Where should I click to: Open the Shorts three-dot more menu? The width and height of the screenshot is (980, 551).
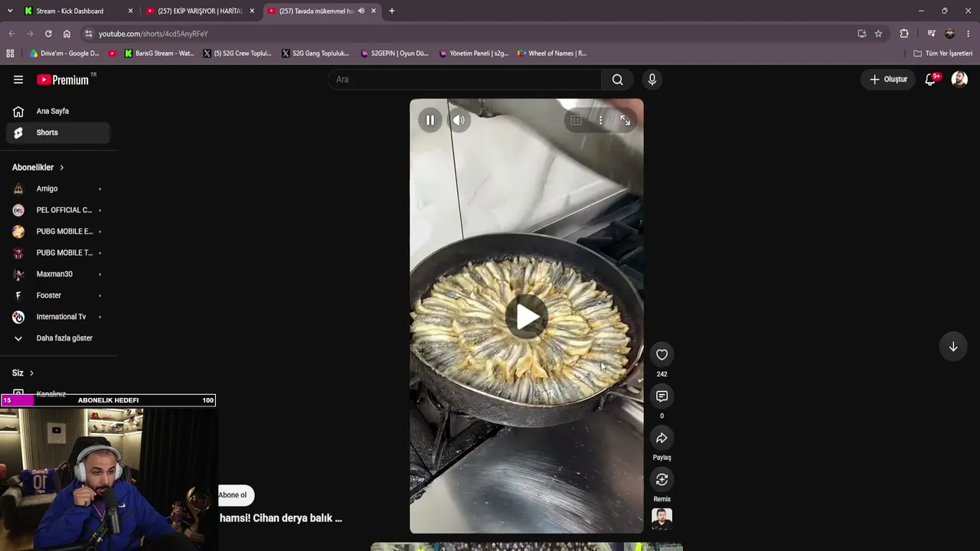tap(600, 120)
